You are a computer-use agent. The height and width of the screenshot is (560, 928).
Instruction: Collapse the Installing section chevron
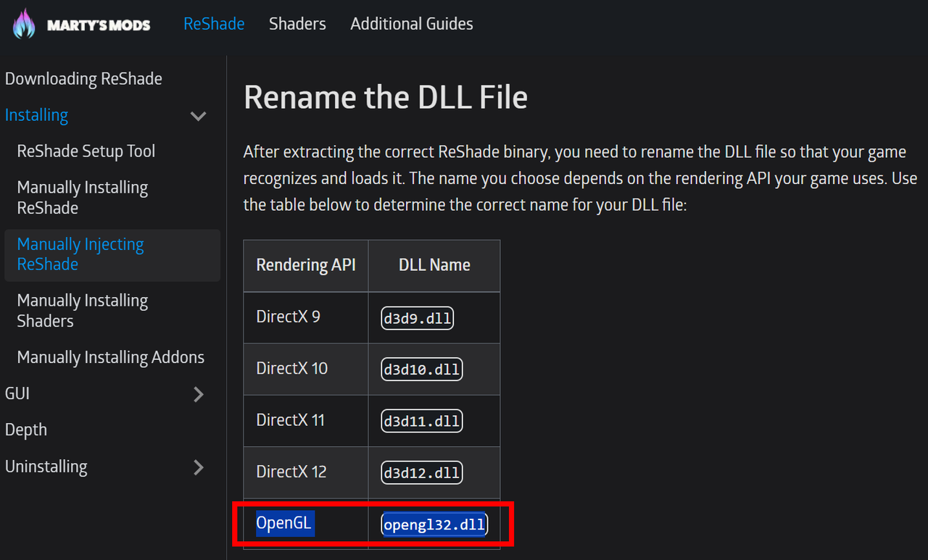[198, 116]
